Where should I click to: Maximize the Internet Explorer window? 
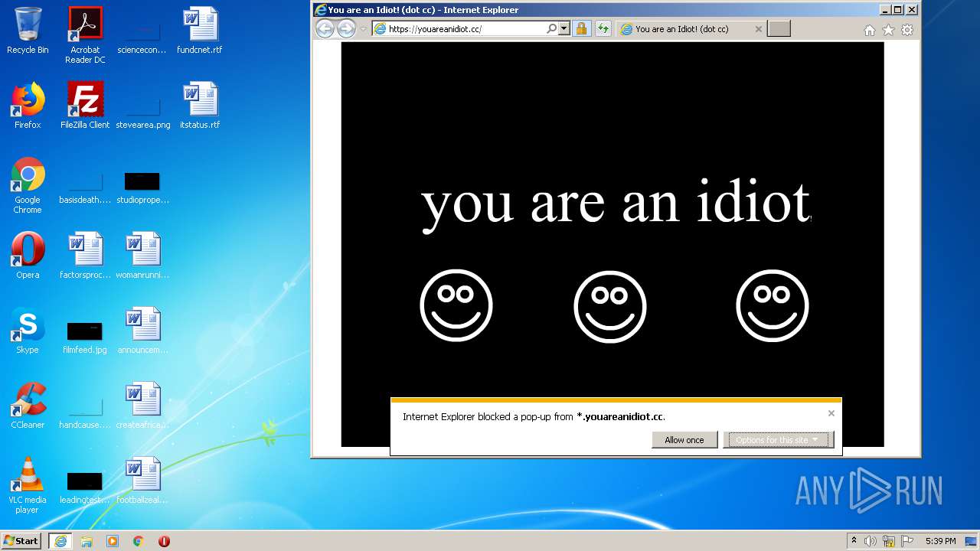pos(898,10)
